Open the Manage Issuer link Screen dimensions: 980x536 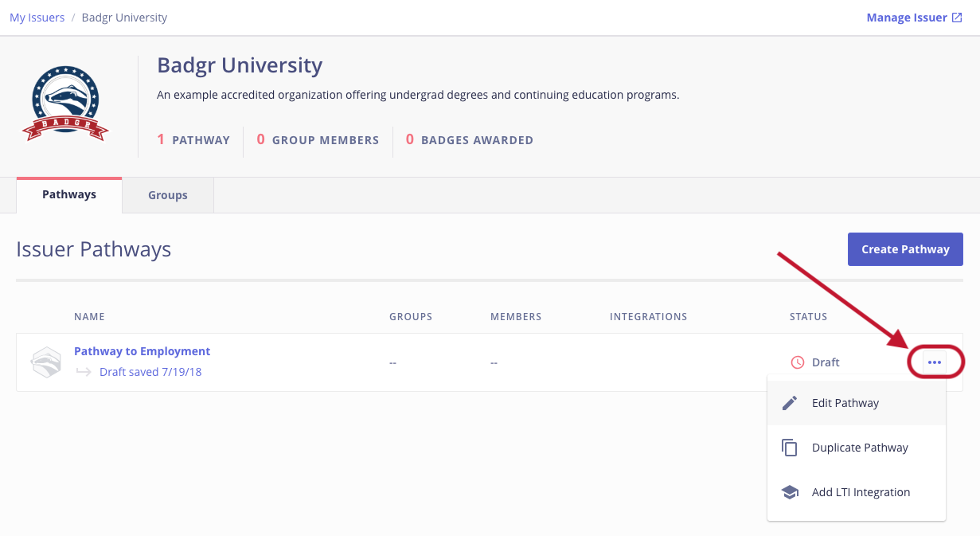pyautogui.click(x=914, y=18)
